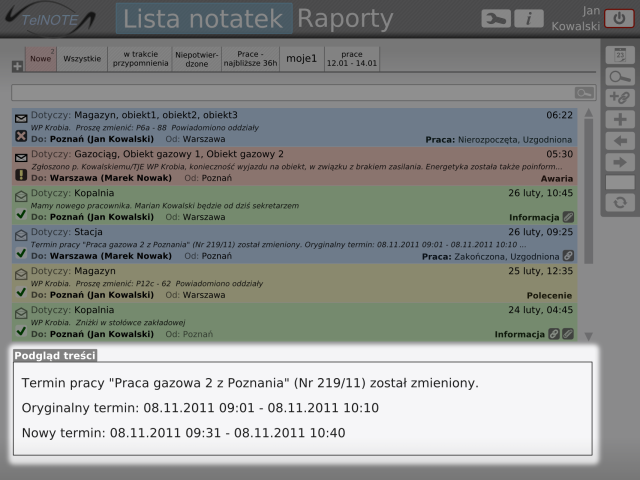Click exclamation icon on Awaria note
Viewport: 640px width, 480px height.
21,175
